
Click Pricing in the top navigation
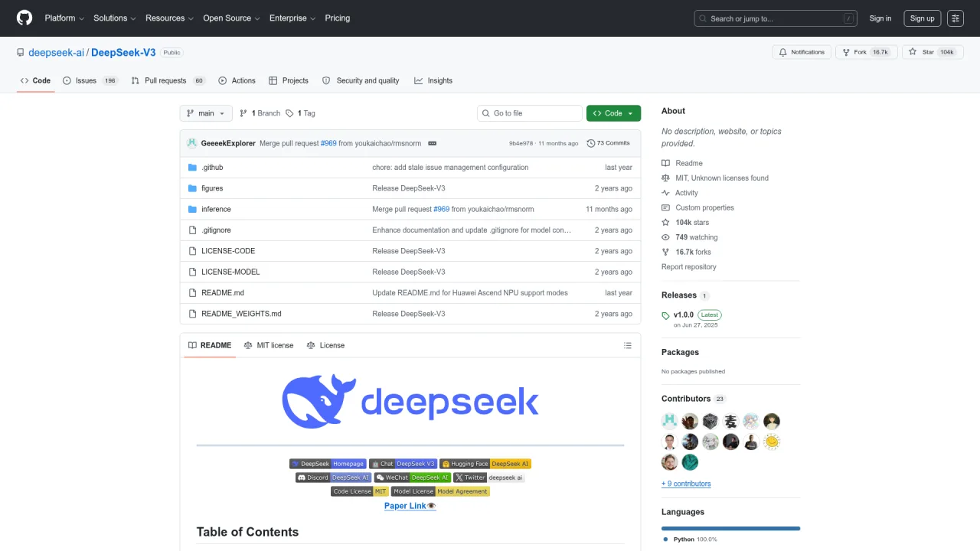338,18
